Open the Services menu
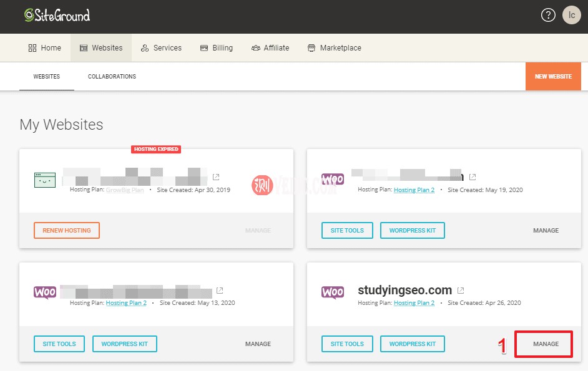 point(161,48)
